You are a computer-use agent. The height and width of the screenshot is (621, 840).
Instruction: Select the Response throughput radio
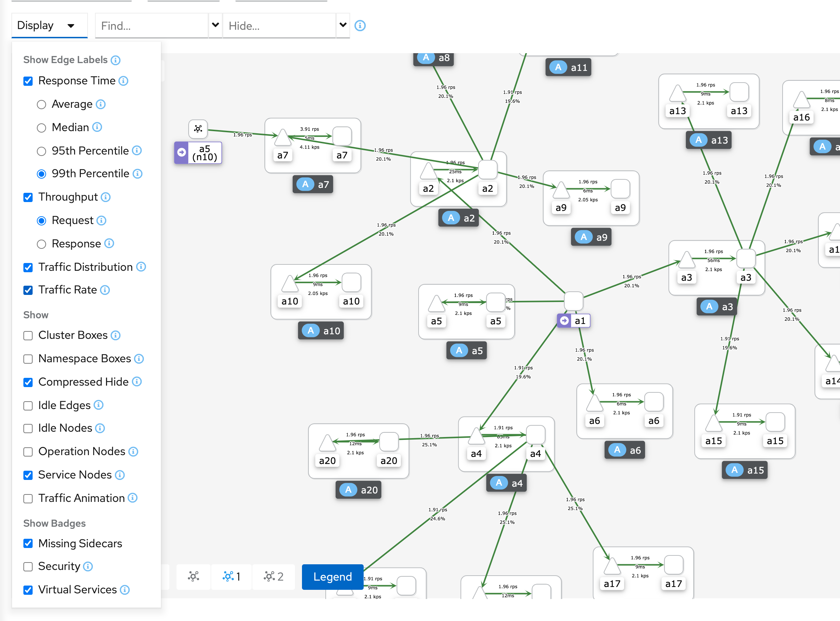point(41,244)
